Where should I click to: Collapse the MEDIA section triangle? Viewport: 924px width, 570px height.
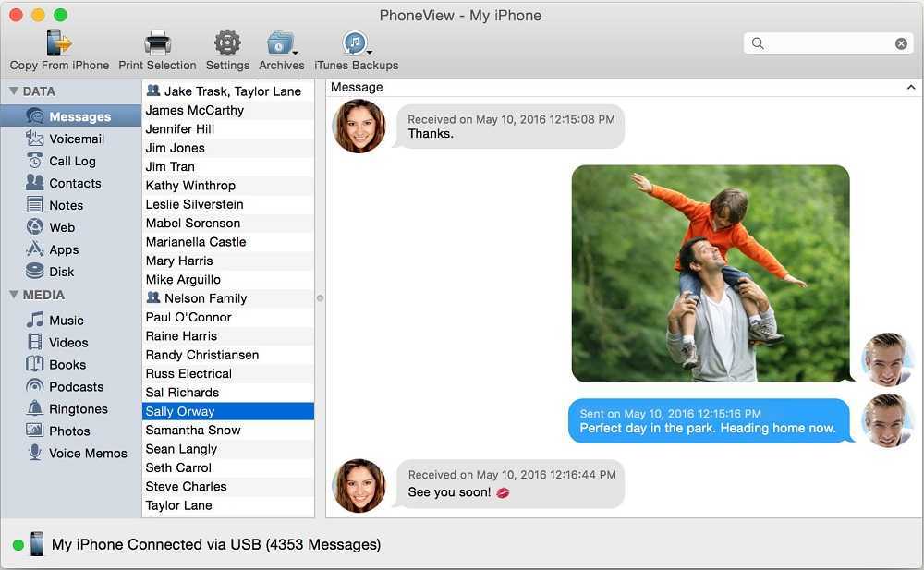(x=14, y=295)
